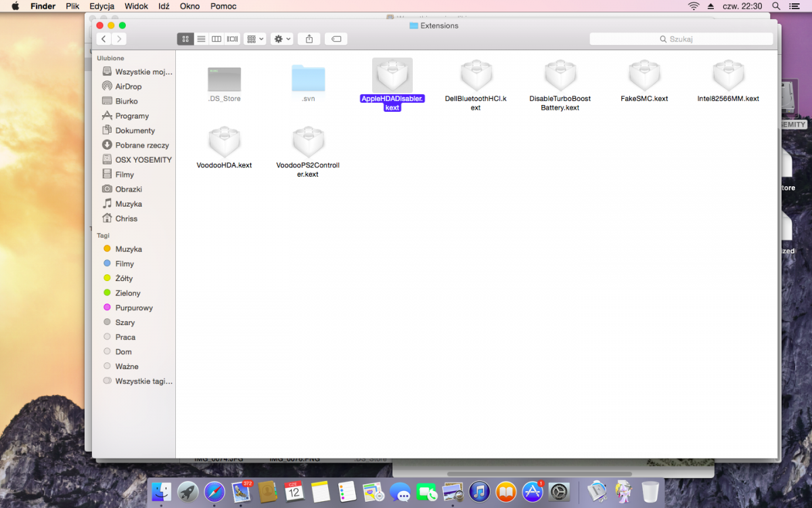
Task: Open FaceTime from the Dock
Action: pos(427,492)
